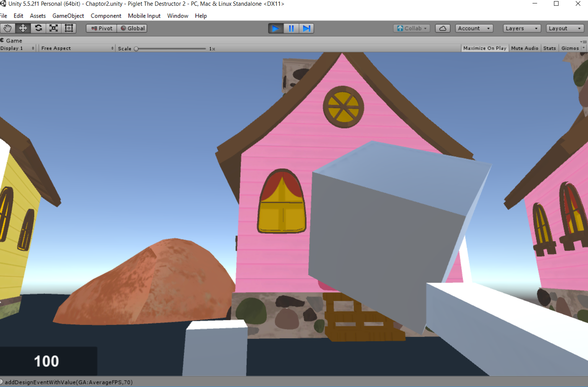Image resolution: width=588 pixels, height=387 pixels.
Task: Open the Help menu
Action: (201, 16)
